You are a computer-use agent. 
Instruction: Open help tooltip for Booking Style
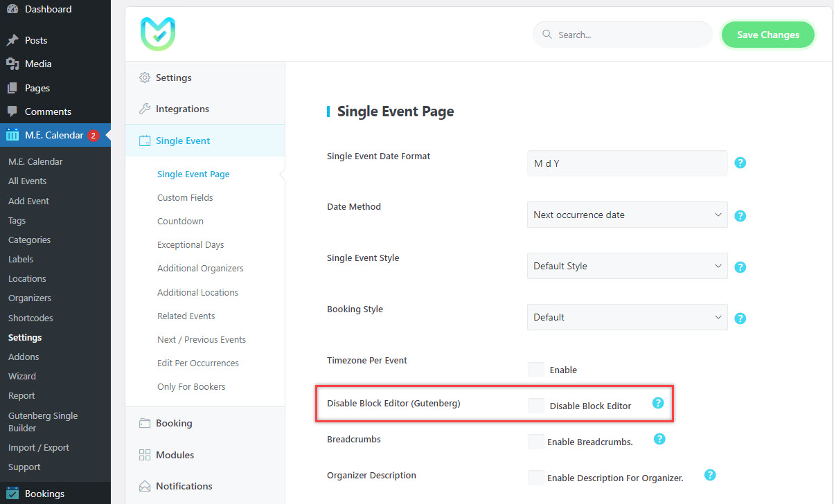tap(740, 318)
